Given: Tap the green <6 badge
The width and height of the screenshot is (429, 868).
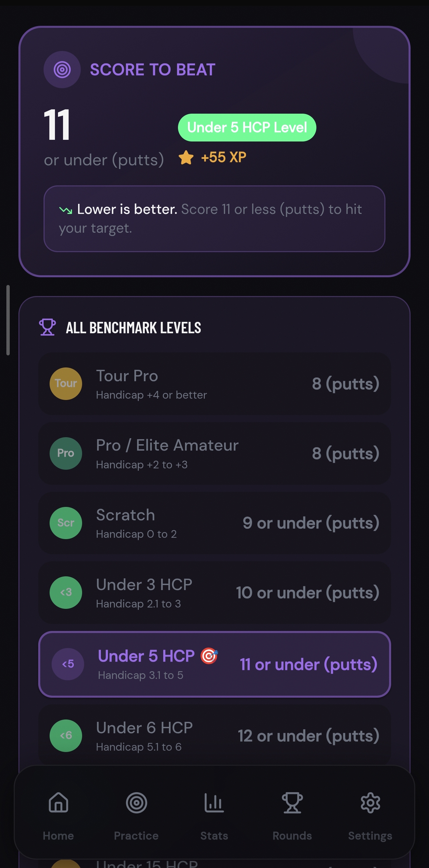Looking at the screenshot, I should pyautogui.click(x=66, y=736).
